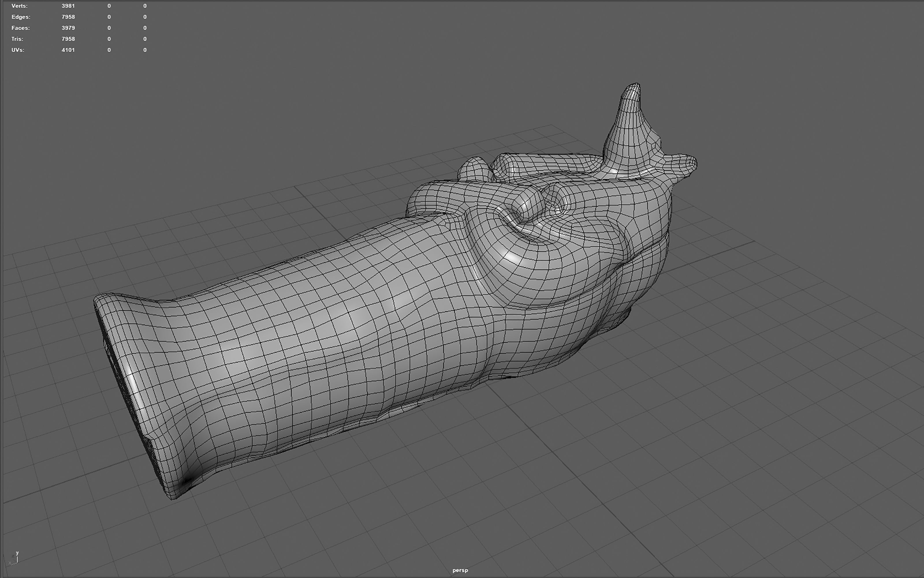Click the Verts count value 3981
Screen dimensions: 924x578
click(68, 6)
